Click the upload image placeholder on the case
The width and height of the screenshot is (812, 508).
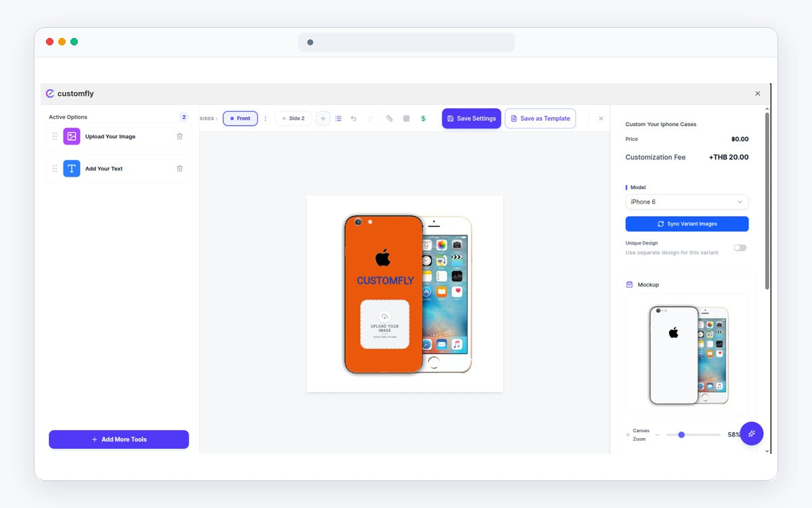click(x=385, y=324)
